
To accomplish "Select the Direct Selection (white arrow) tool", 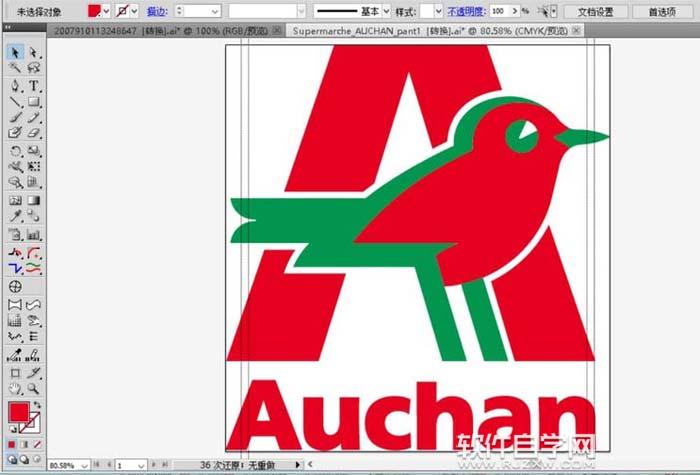I will 33,53.
